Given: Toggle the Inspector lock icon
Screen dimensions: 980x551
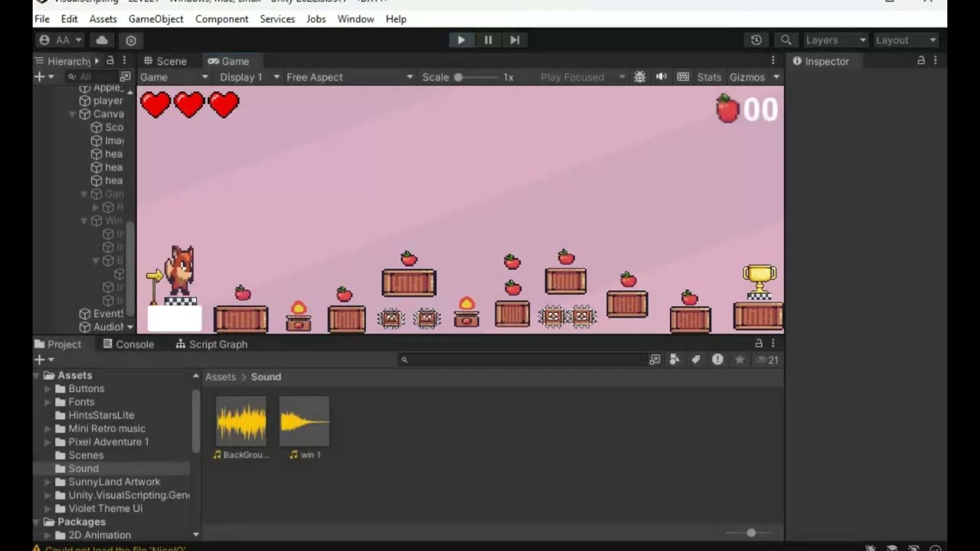Looking at the screenshot, I should tap(921, 60).
